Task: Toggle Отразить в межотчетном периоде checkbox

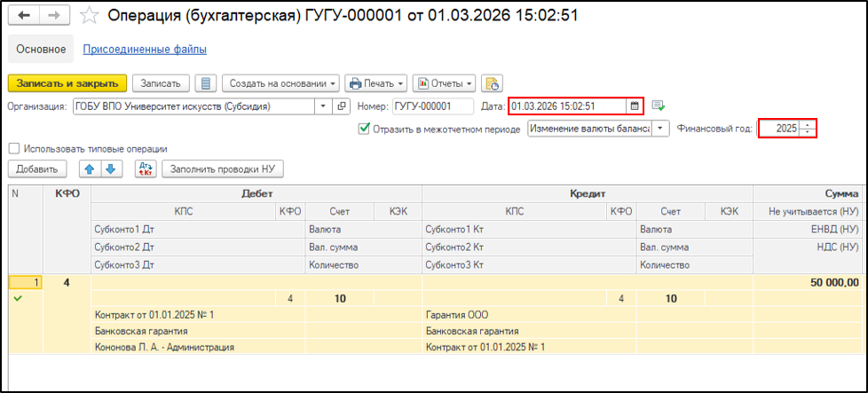Action: point(364,129)
